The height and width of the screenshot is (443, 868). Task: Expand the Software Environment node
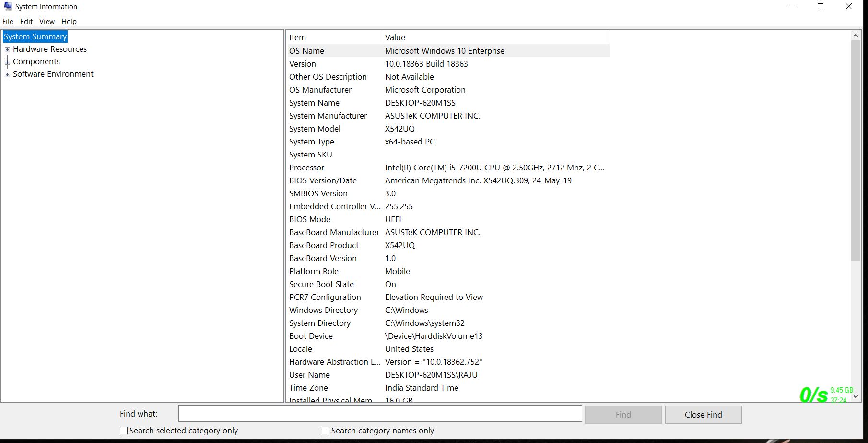pyautogui.click(x=7, y=74)
